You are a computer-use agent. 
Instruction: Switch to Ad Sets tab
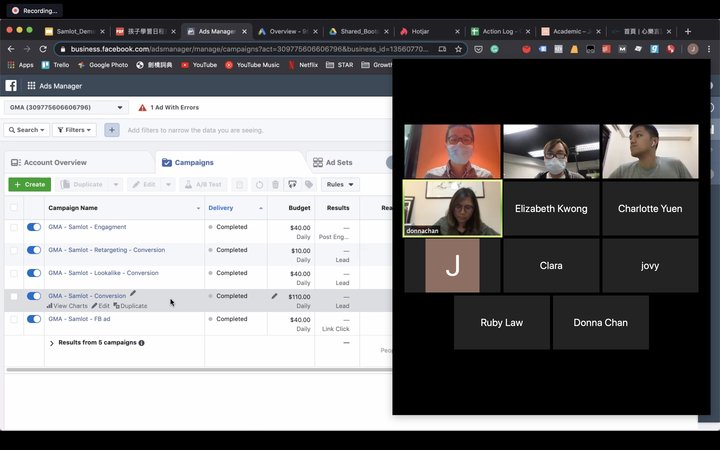point(332,163)
